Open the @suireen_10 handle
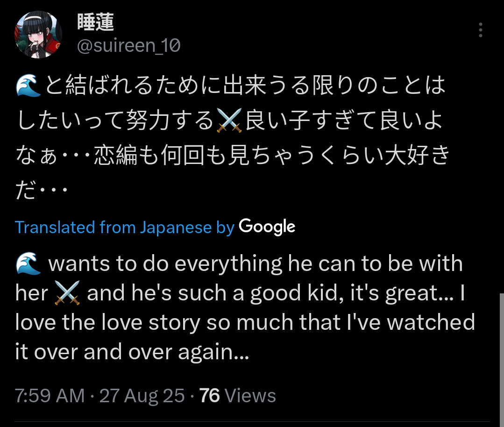 [128, 45]
